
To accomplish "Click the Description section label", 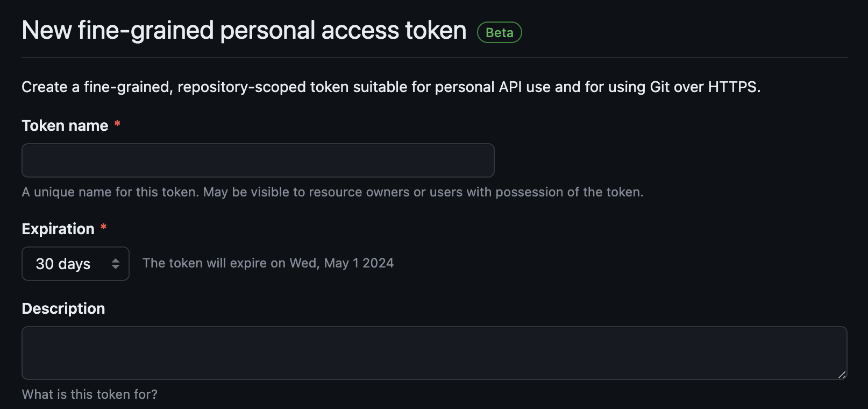I will coord(63,308).
